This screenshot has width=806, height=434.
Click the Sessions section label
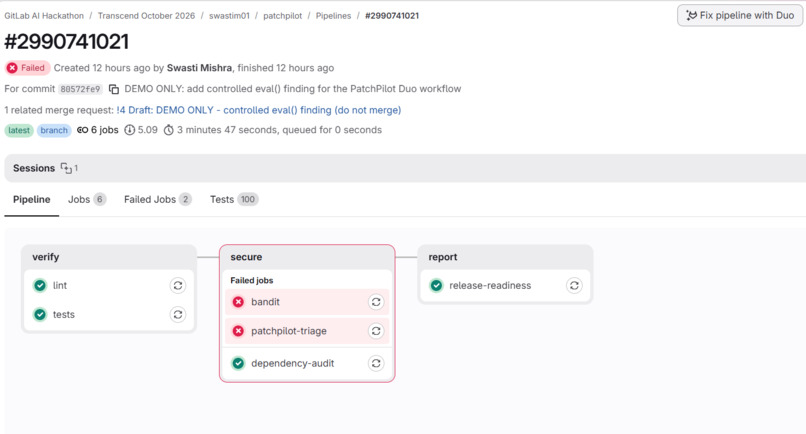click(34, 168)
